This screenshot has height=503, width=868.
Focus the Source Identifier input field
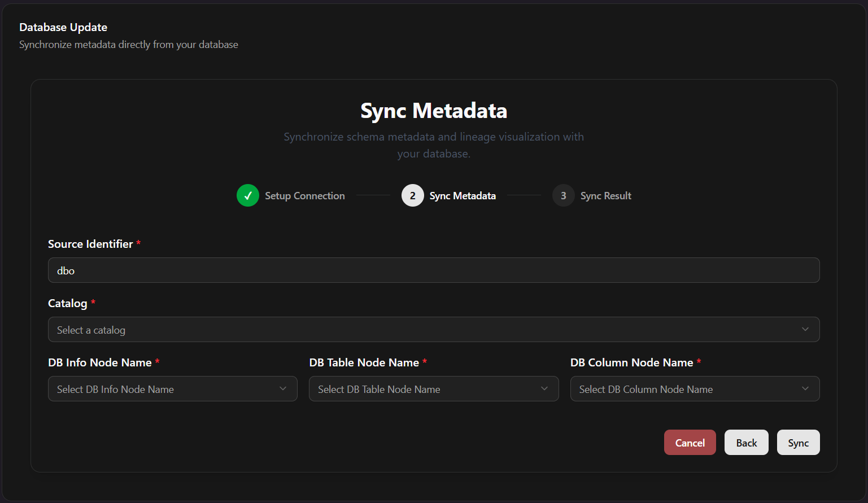(434, 270)
